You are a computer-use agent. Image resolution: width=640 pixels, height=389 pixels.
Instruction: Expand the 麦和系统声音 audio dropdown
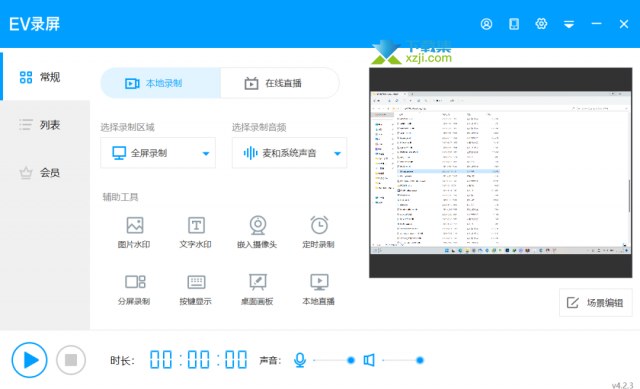pyautogui.click(x=289, y=153)
